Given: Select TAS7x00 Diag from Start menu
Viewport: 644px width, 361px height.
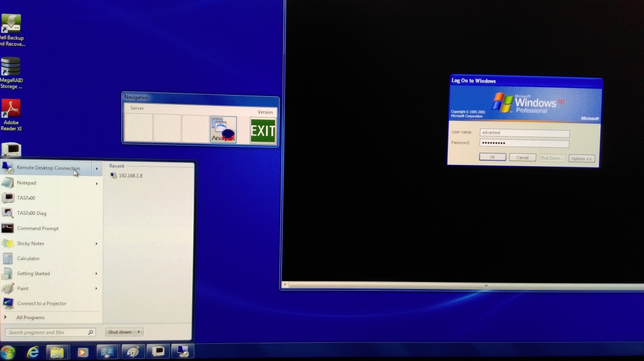Looking at the screenshot, I should point(32,213).
